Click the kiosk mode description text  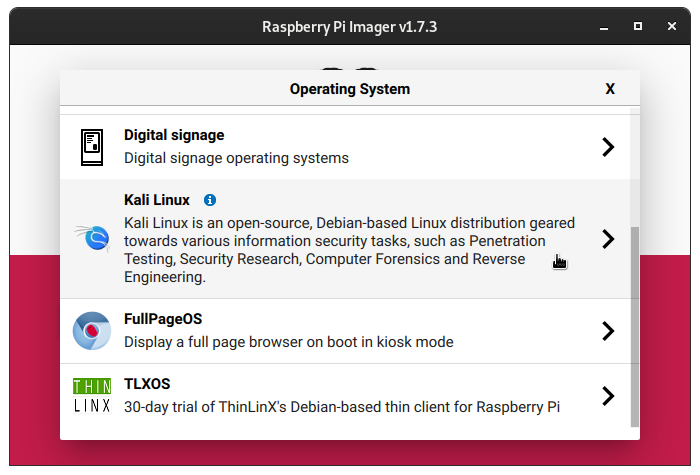289,342
